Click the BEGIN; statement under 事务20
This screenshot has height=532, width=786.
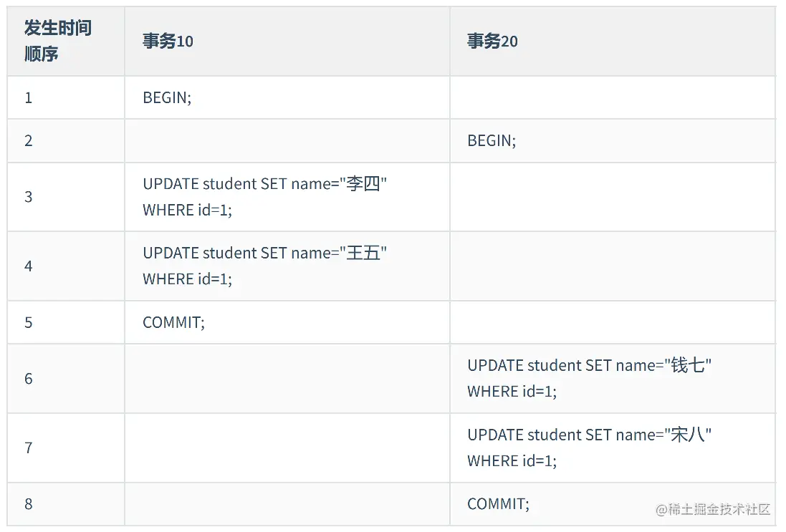(492, 140)
